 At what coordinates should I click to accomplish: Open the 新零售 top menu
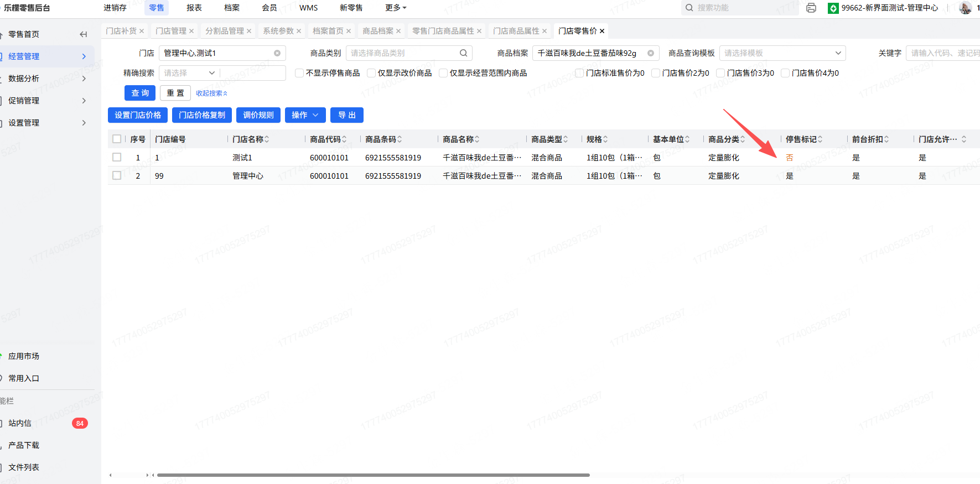(x=351, y=8)
